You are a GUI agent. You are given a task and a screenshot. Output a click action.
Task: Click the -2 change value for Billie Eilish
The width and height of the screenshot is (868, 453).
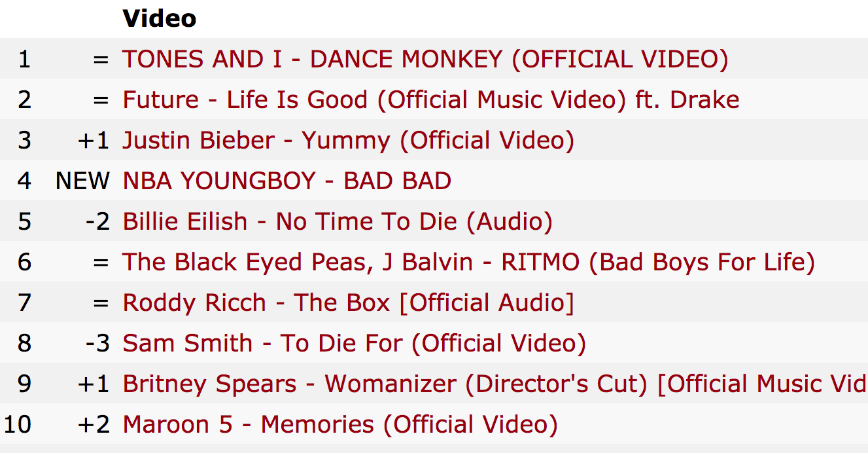pyautogui.click(x=97, y=222)
